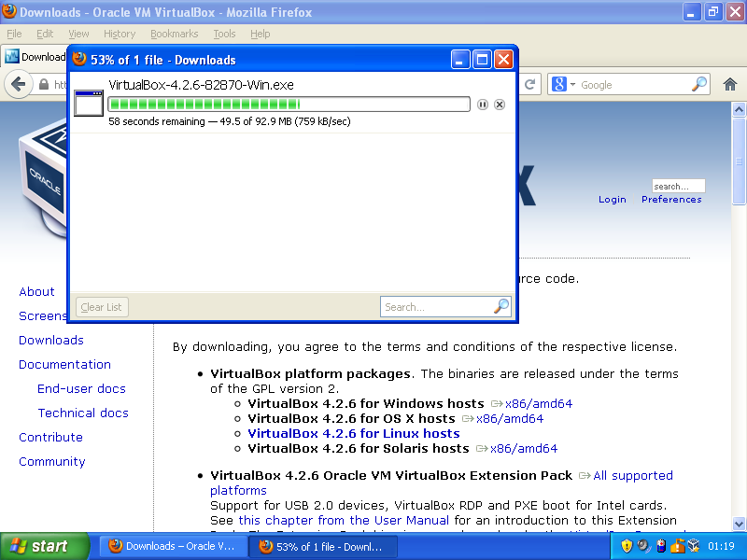Click the Firefox Home icon
The image size is (747, 560).
pyautogui.click(x=729, y=84)
